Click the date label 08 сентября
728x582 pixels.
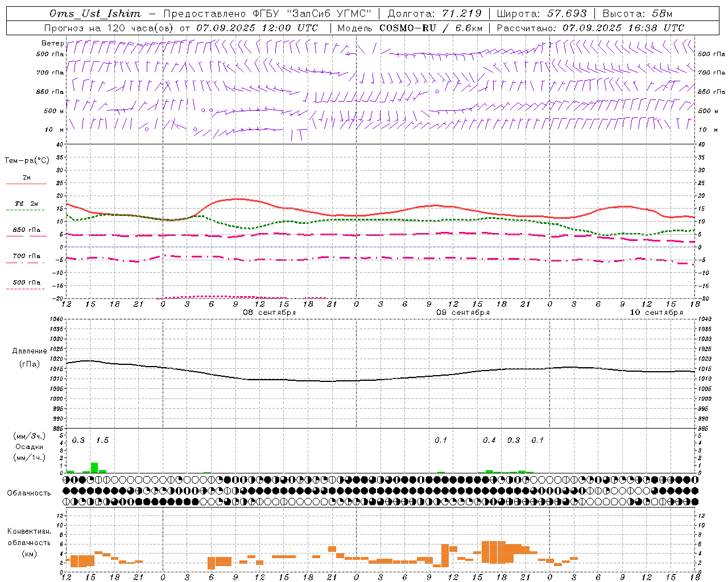tap(270, 313)
